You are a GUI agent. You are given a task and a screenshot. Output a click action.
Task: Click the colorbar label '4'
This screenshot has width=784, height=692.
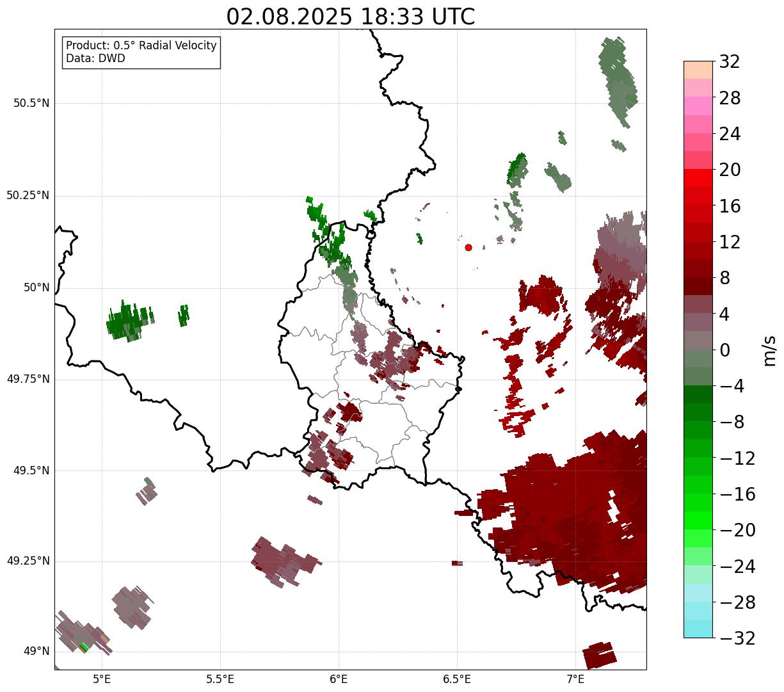pos(724,314)
